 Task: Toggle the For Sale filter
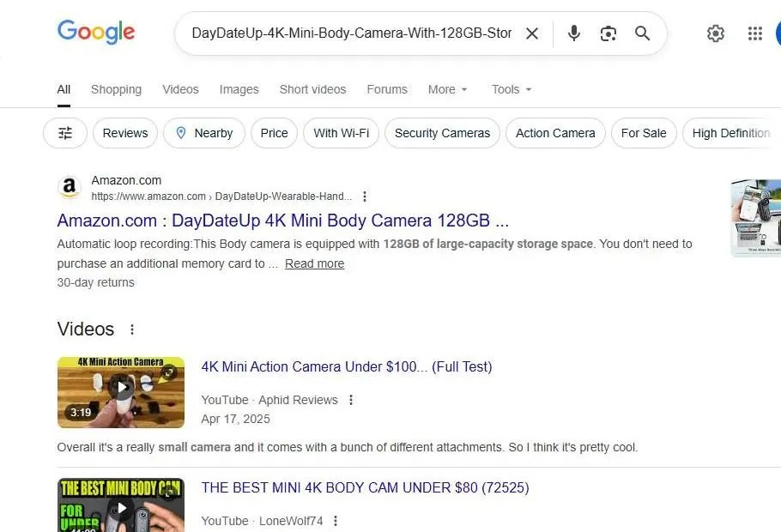point(644,133)
